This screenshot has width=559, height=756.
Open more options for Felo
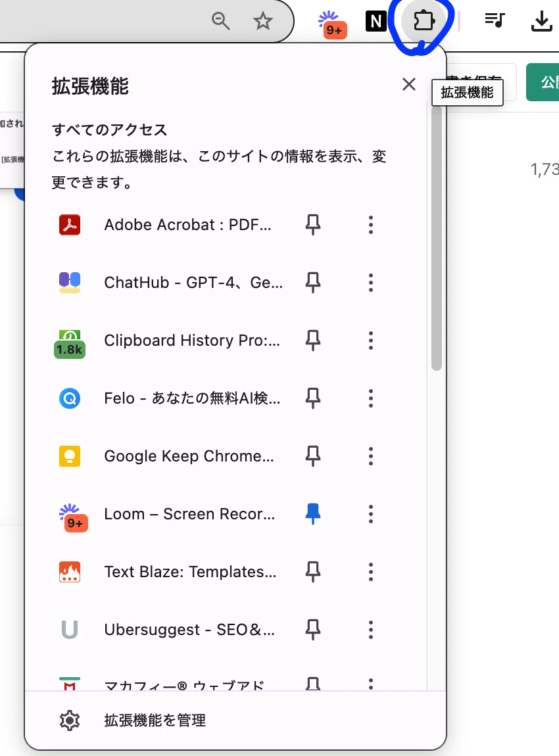[371, 398]
